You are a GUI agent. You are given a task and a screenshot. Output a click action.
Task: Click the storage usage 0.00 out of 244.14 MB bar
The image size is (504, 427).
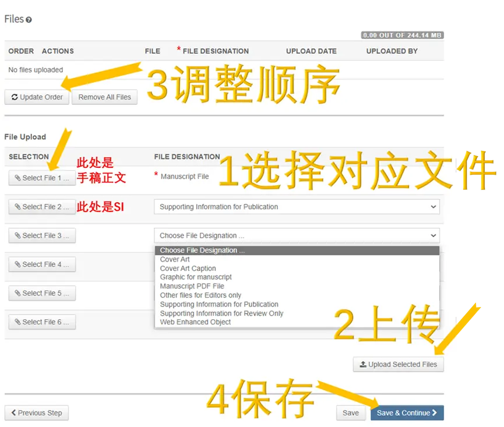click(402, 35)
